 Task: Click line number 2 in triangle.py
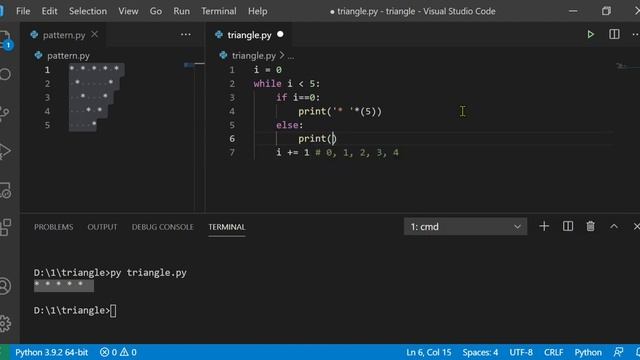[232, 84]
